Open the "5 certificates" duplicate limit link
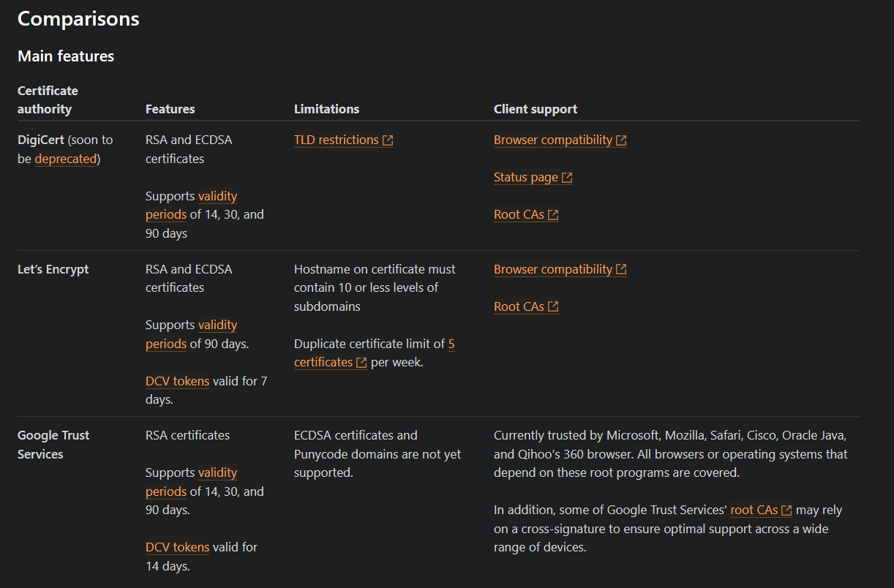 coord(323,362)
